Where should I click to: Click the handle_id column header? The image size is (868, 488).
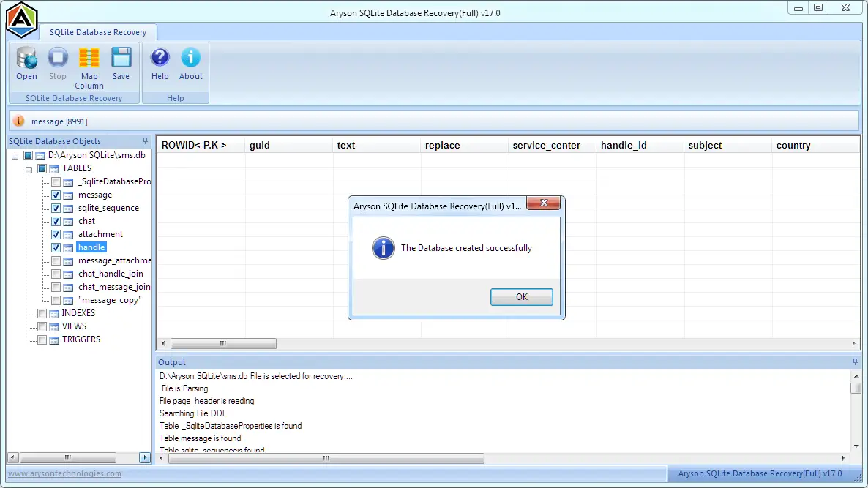[x=640, y=145]
